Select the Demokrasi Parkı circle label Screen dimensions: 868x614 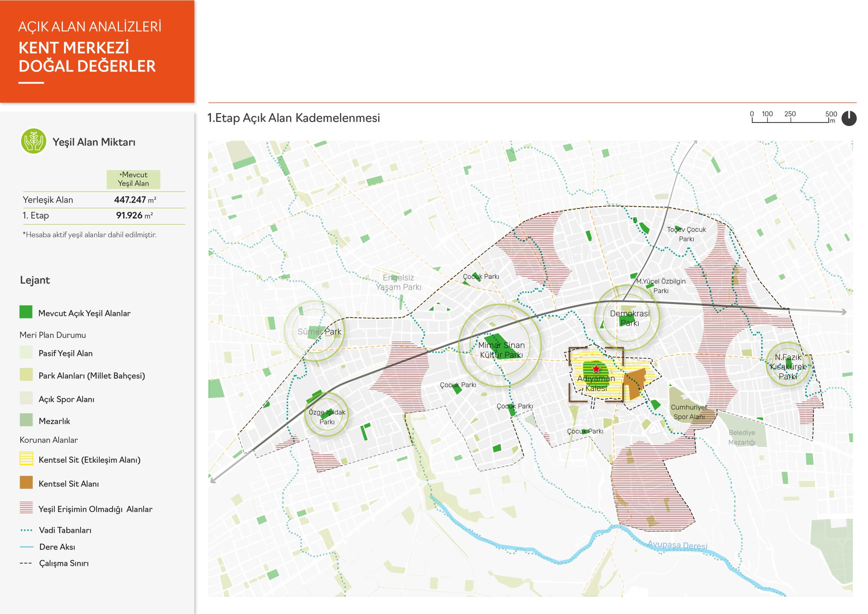tap(630, 318)
